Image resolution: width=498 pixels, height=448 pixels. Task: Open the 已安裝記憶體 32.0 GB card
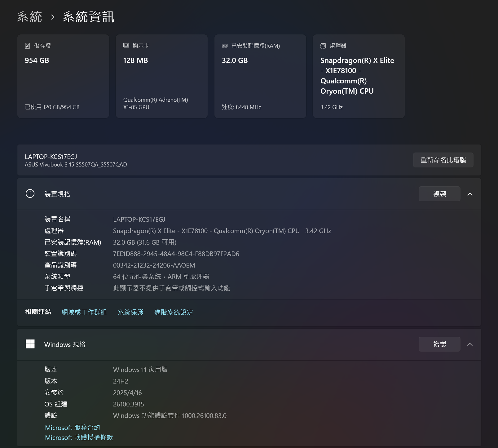point(260,76)
